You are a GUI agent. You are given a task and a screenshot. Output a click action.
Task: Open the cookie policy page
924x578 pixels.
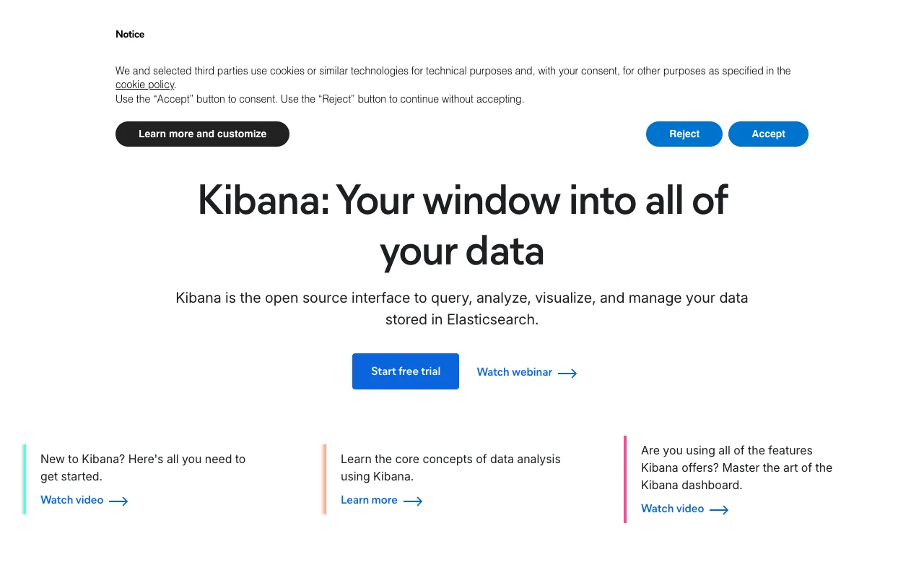click(x=144, y=85)
